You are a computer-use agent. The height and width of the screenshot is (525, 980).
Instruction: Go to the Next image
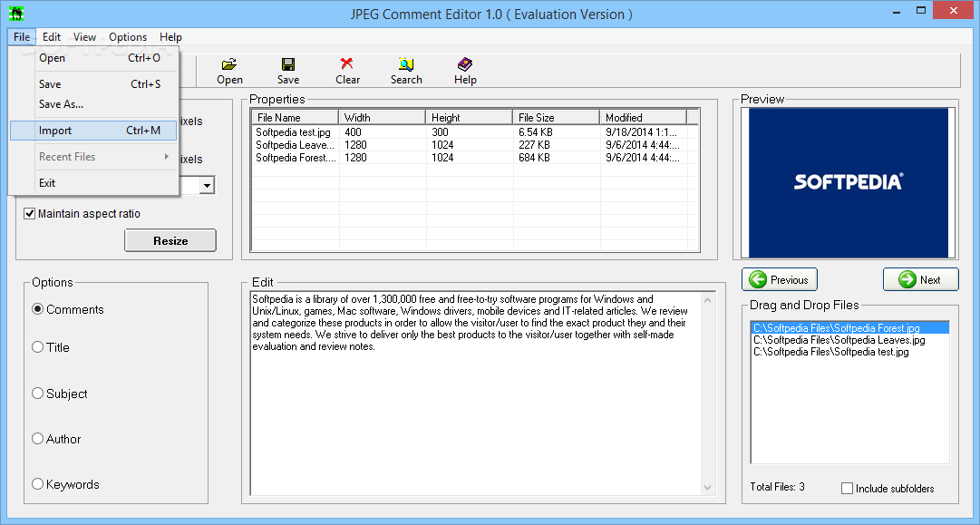pos(921,279)
